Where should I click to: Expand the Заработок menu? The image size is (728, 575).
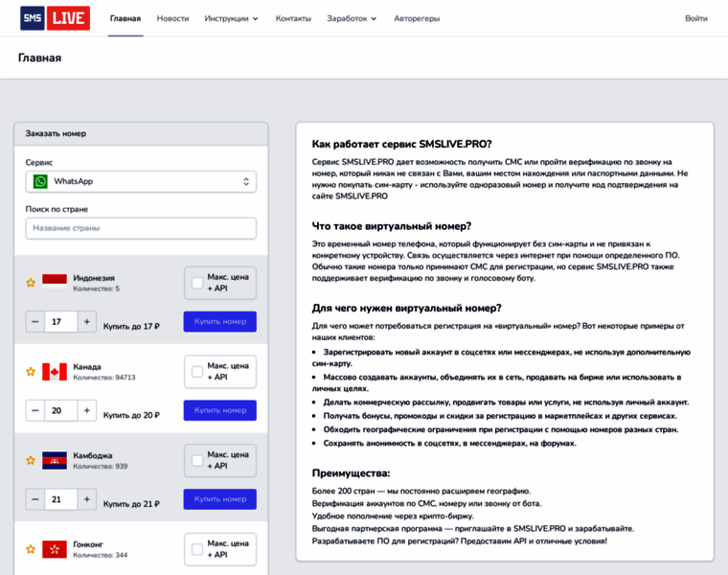352,18
